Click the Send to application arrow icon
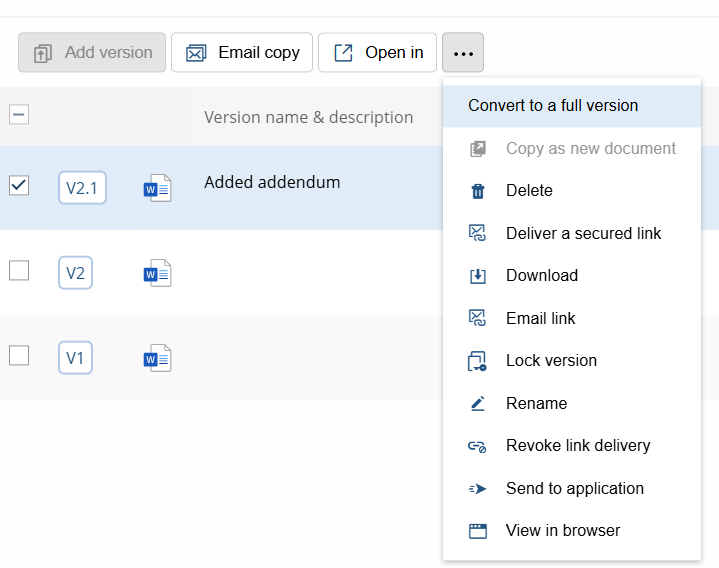This screenshot has height=568, width=719. [x=477, y=489]
